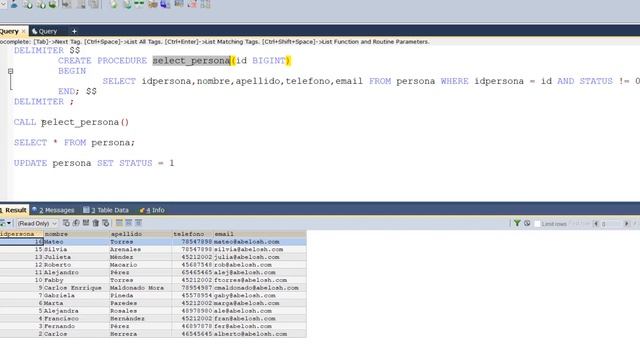Sort by the idpersona column header
Viewport: 640px width, 360px height.
[x=21, y=234]
